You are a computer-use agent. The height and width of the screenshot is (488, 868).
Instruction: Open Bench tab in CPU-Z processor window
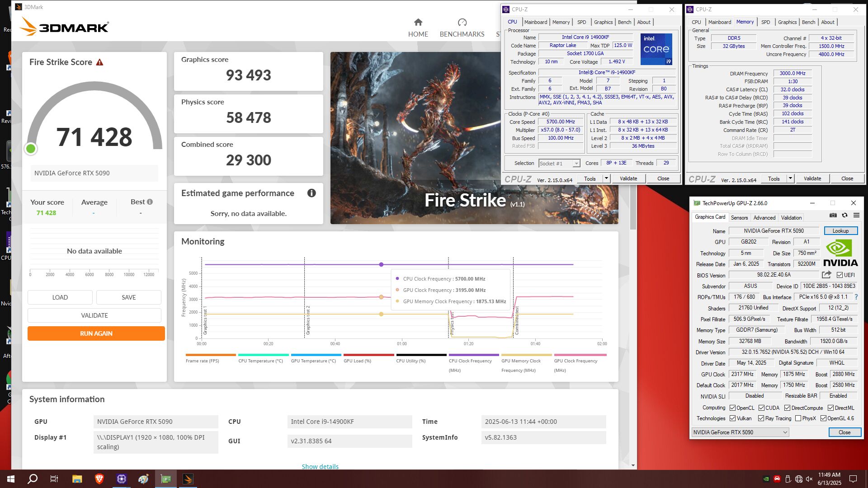[624, 22]
